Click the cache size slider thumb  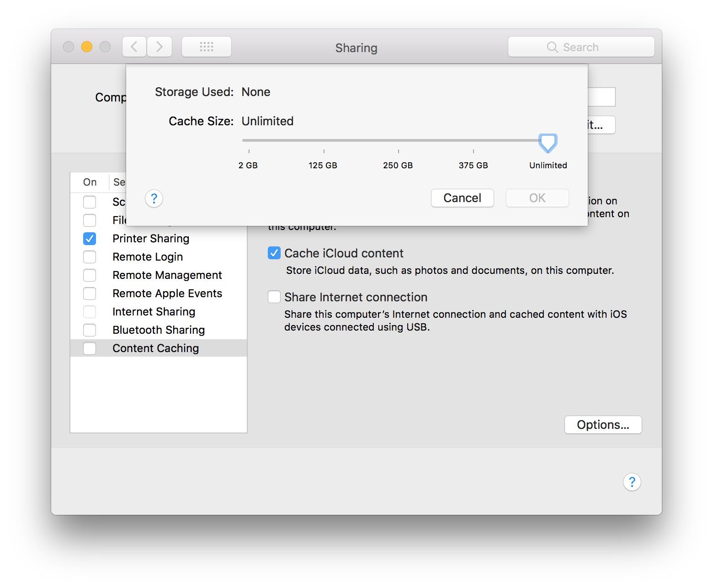coord(548,142)
